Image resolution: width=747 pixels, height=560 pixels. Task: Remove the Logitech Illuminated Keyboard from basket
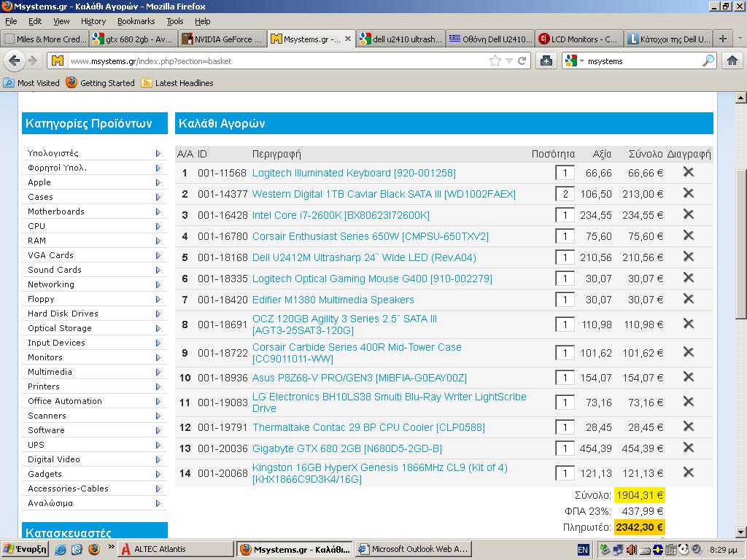688,172
